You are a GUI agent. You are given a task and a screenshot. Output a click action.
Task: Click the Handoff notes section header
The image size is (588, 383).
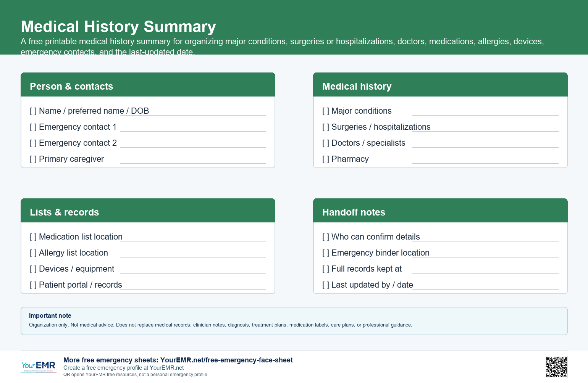[x=440, y=211]
